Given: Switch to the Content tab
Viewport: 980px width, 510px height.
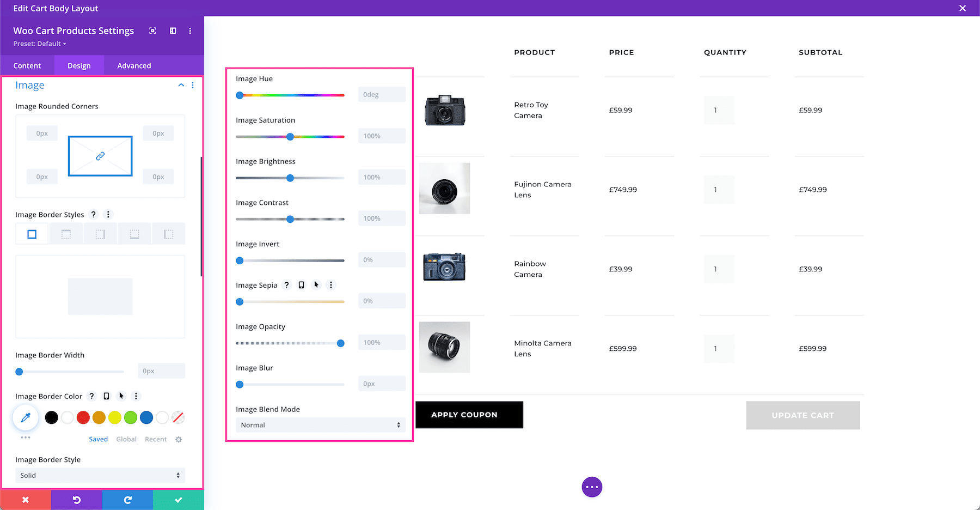Looking at the screenshot, I should click(27, 65).
